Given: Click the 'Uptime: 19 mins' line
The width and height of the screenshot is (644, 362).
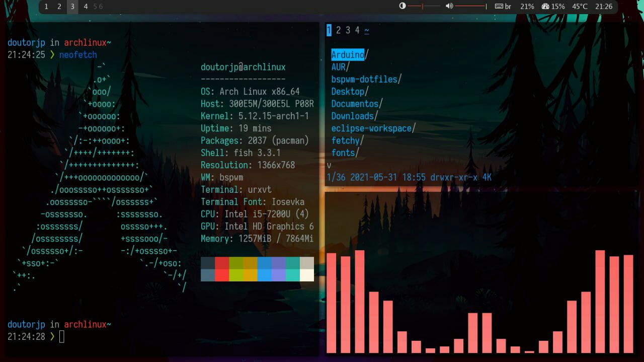Looking at the screenshot, I should (236, 128).
